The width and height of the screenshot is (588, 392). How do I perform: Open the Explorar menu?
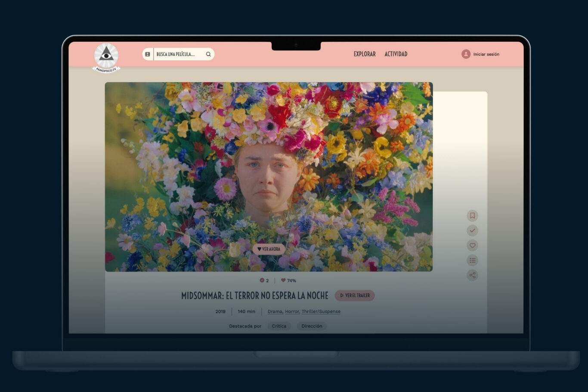[x=365, y=54]
